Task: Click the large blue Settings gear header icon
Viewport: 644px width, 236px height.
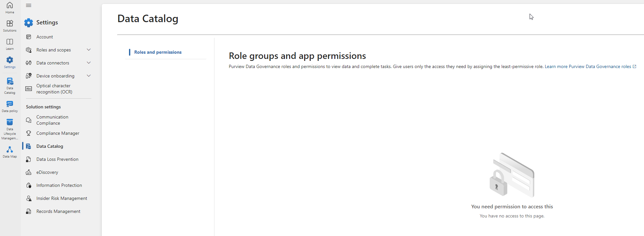Action: pos(29,22)
